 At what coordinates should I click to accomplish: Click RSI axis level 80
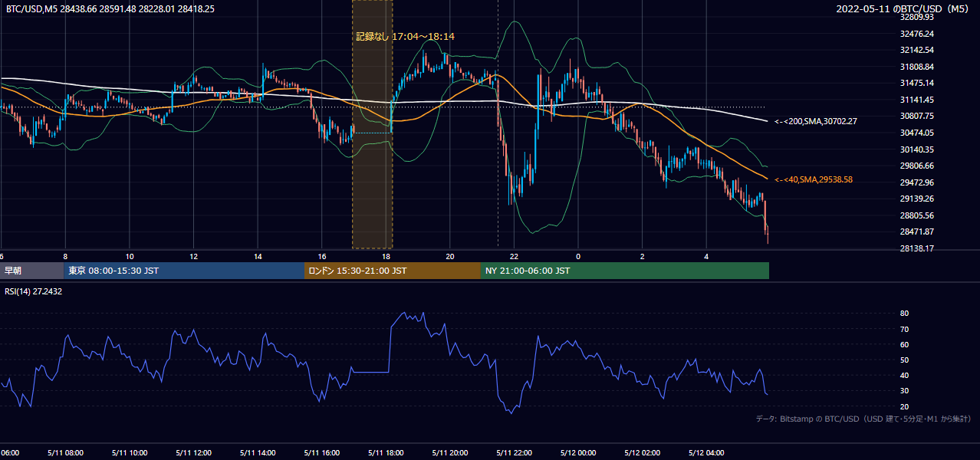(x=904, y=314)
